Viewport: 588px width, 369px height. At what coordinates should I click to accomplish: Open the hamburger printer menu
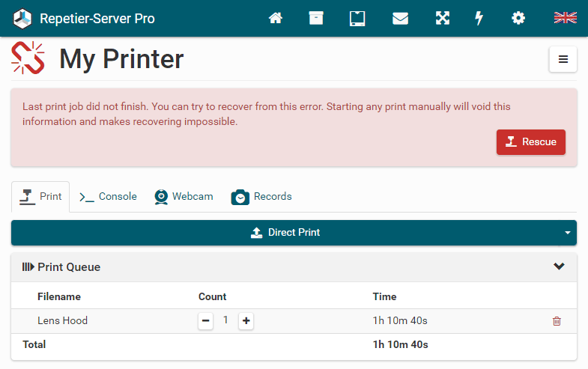(563, 60)
